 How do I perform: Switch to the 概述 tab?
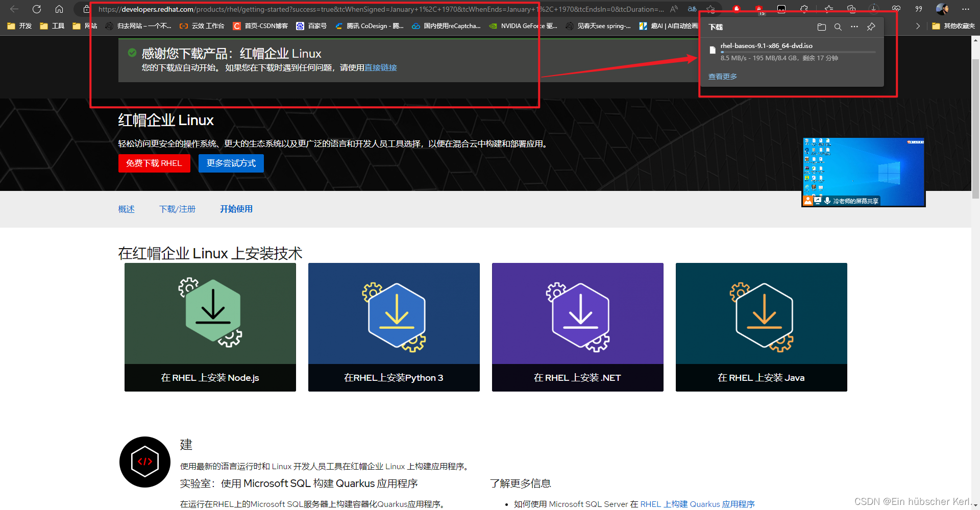point(127,209)
